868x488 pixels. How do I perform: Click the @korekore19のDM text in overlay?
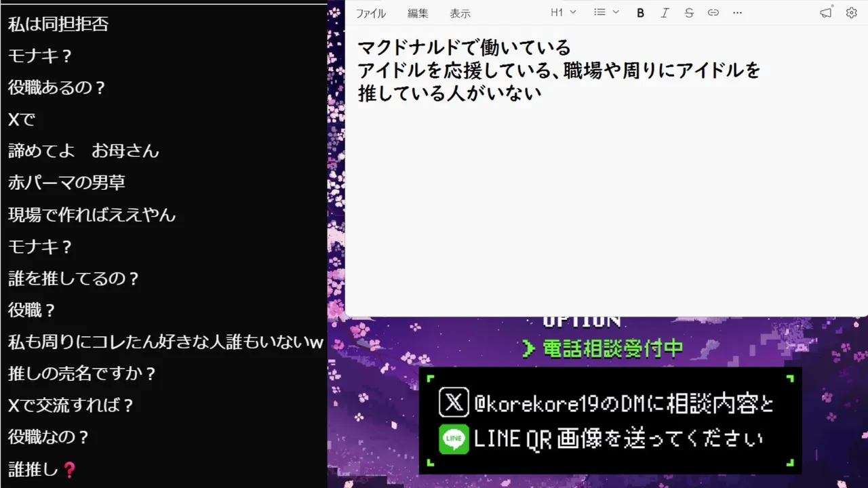561,404
